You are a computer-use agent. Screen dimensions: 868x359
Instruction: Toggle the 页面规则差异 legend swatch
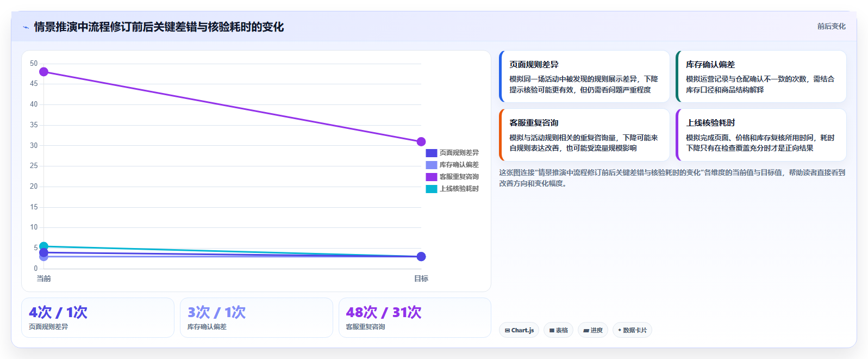pyautogui.click(x=432, y=153)
